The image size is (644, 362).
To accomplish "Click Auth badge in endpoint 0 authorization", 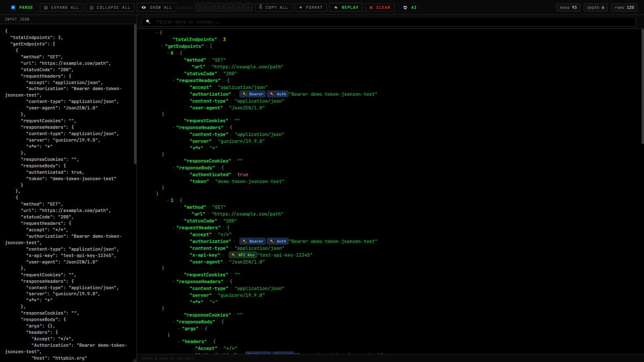I will pos(278,94).
